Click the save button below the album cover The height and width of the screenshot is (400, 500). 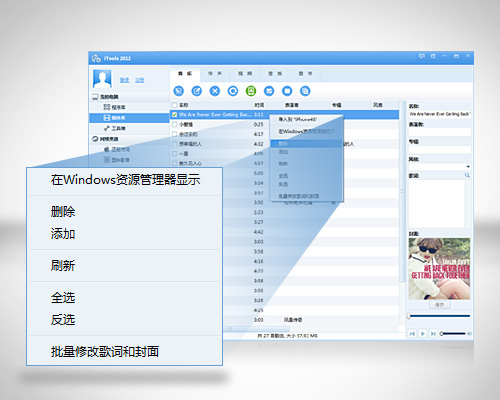439,305
